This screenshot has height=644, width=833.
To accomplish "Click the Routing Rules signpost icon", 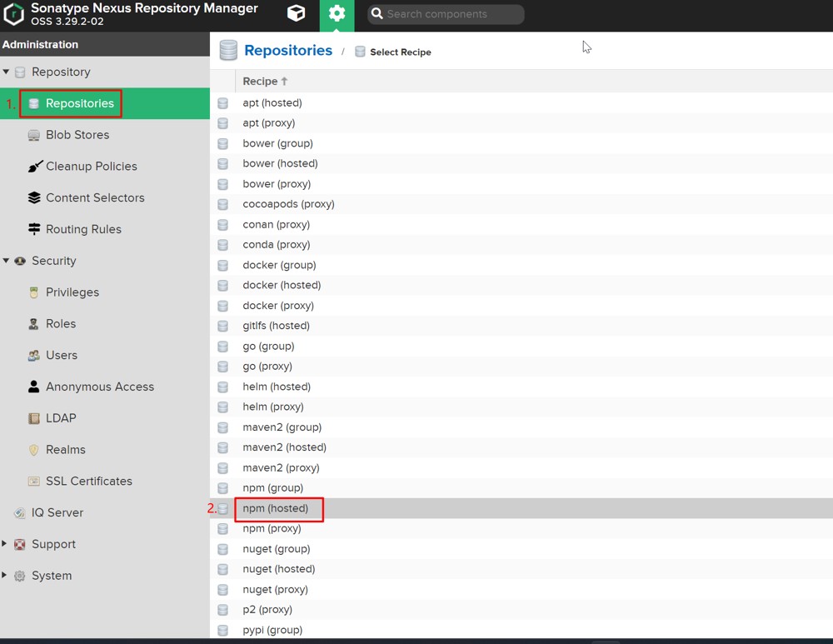I will (x=34, y=229).
